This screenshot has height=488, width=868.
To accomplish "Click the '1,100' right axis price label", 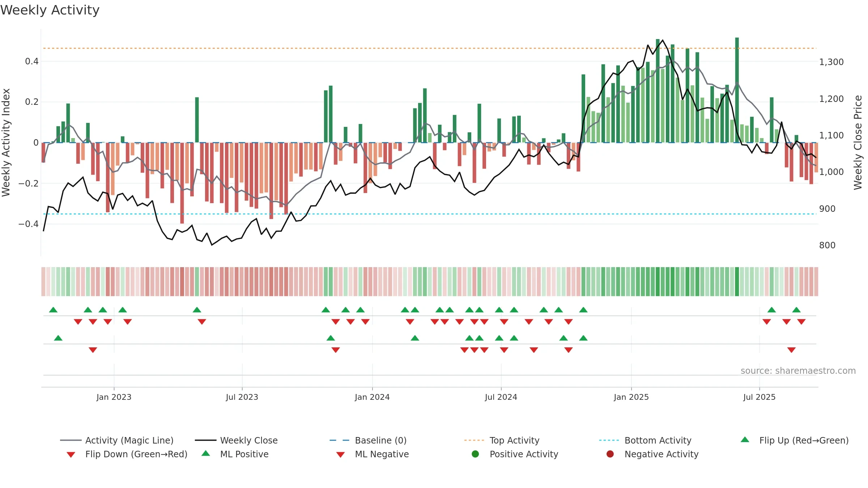I will pos(831,136).
